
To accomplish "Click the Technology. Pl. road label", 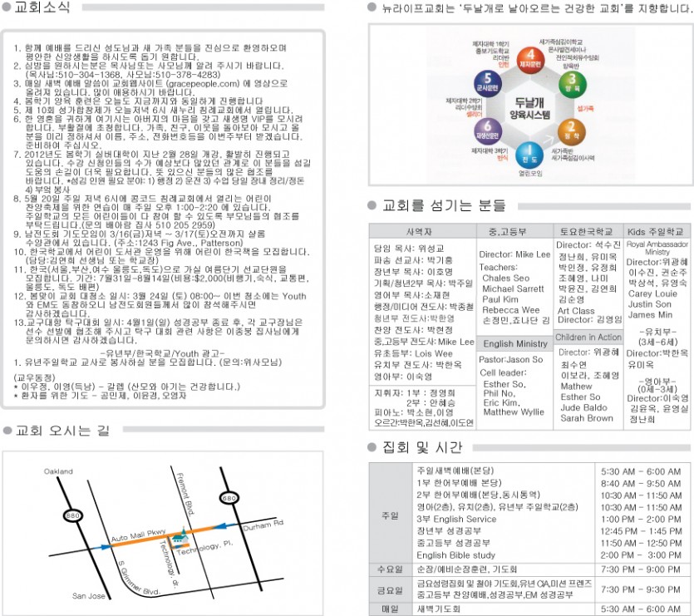I will pos(204,548).
